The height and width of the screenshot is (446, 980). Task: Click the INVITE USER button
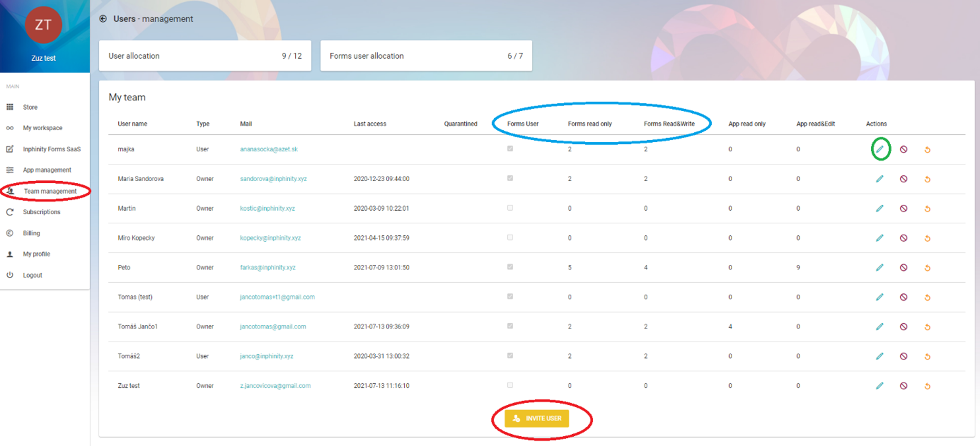[x=537, y=419]
